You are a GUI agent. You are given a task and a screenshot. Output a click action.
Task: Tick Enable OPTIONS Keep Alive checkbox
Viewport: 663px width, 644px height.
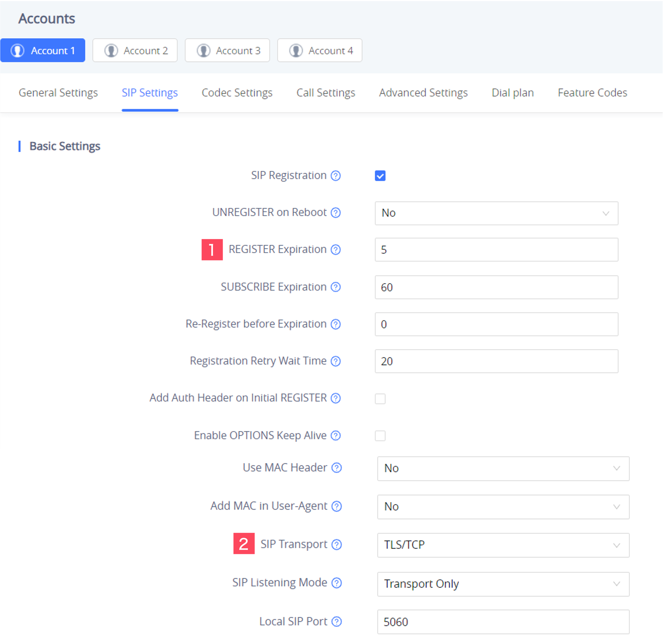click(x=380, y=436)
